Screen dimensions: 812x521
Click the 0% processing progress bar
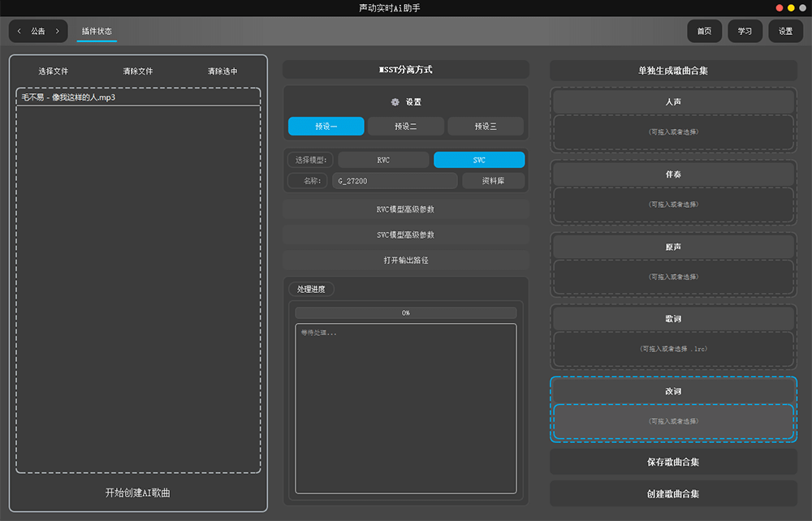tap(405, 312)
